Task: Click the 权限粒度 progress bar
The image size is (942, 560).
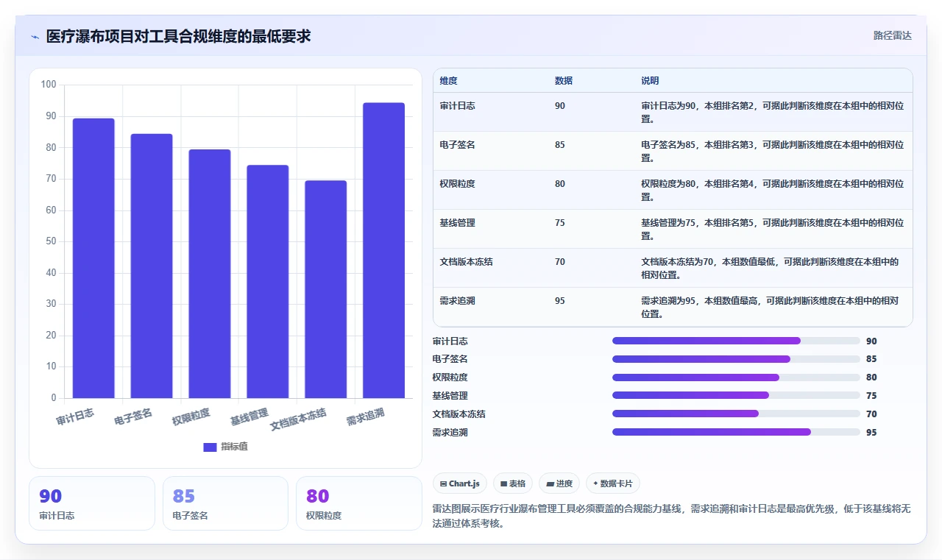Action: coord(736,378)
